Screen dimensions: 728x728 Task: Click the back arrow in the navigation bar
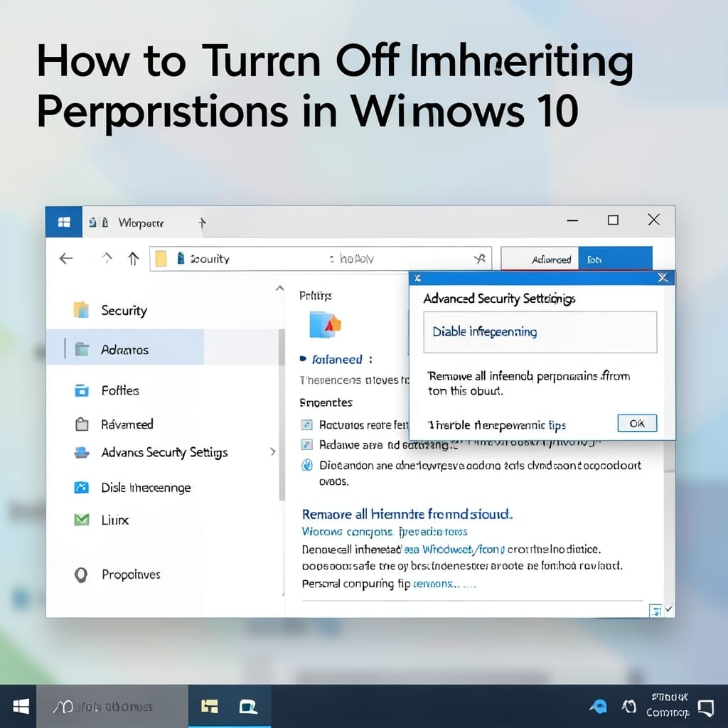pos(66,259)
